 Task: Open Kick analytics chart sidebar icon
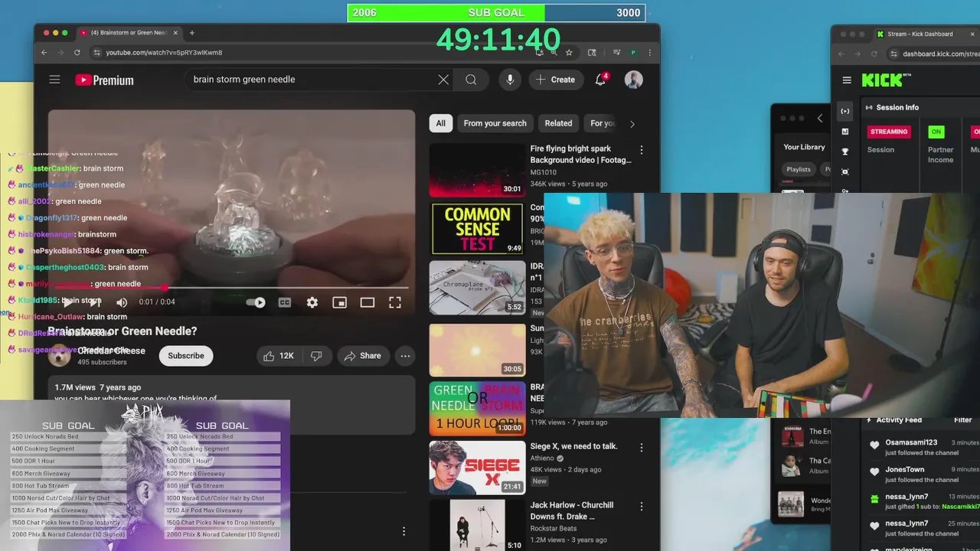[x=845, y=132]
